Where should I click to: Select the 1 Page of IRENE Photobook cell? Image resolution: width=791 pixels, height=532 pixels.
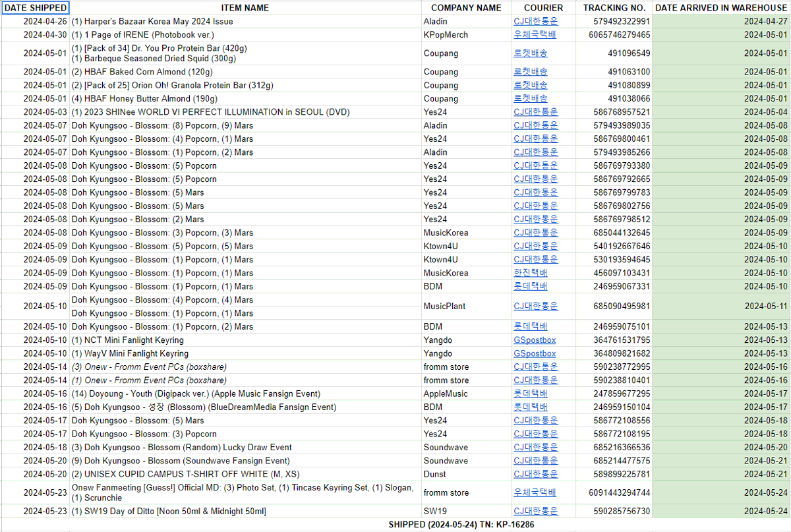pos(245,35)
